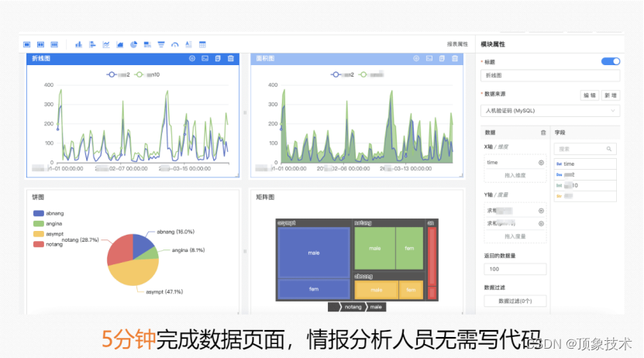The height and width of the screenshot is (358, 644).
Task: Click male in treemap breadcrumb
Action: pyautogui.click(x=376, y=307)
